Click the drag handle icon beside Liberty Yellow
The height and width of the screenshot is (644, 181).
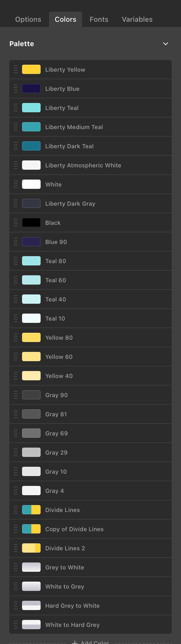point(16,70)
